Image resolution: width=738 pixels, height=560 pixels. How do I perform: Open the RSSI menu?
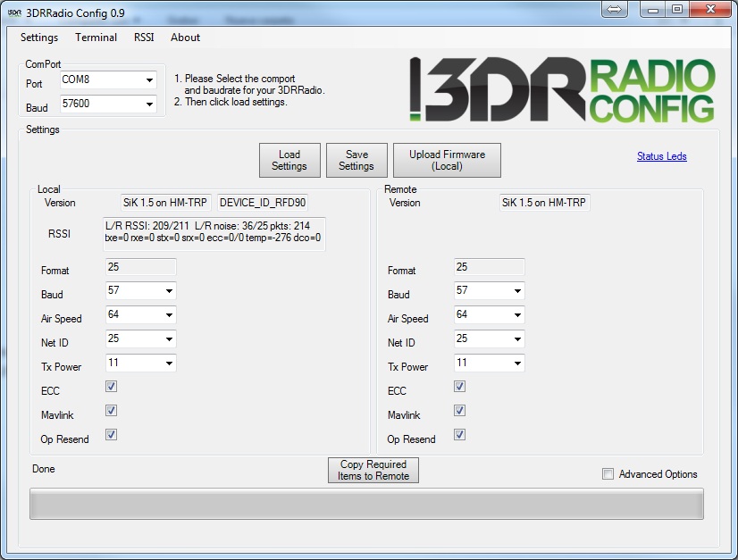pyautogui.click(x=144, y=38)
